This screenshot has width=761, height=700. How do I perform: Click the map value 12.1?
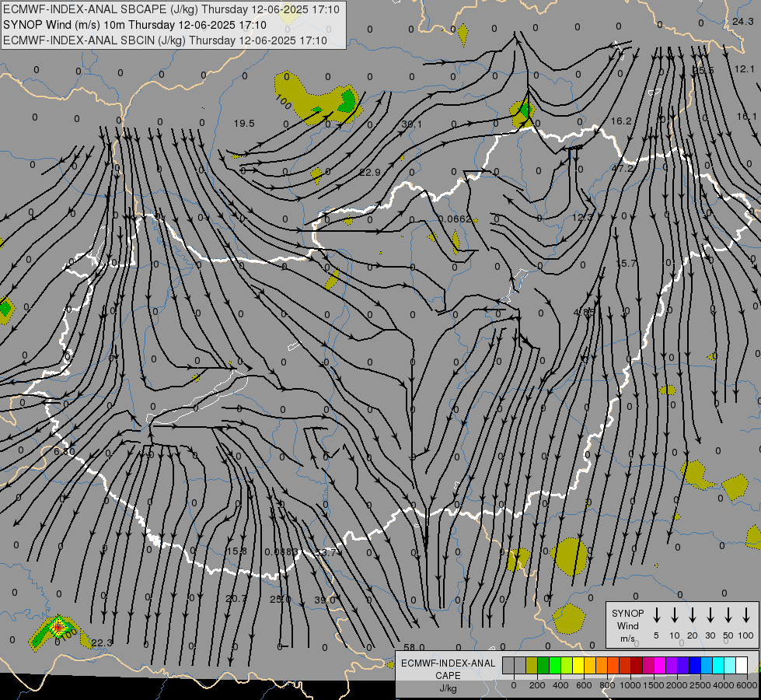(745, 69)
